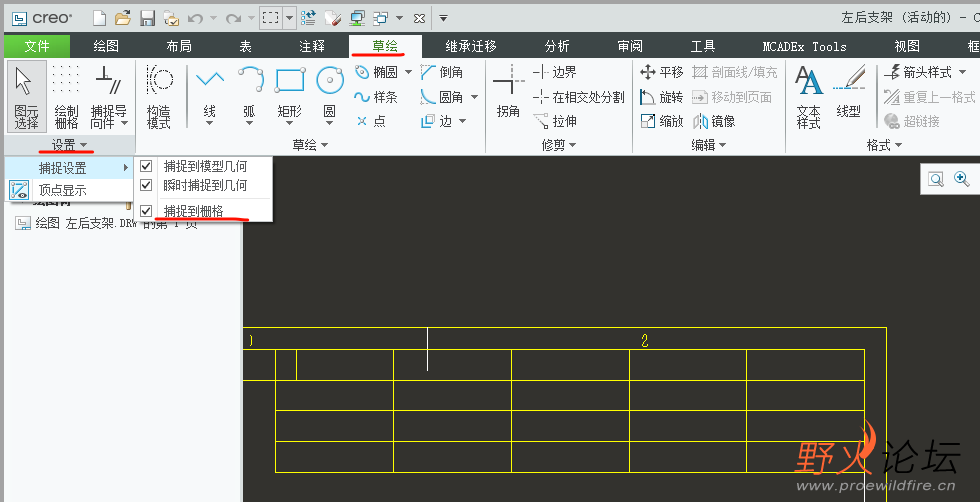Screen dimensions: 980x502
Task: Click the update drawing list icon
Action: coord(308,18)
